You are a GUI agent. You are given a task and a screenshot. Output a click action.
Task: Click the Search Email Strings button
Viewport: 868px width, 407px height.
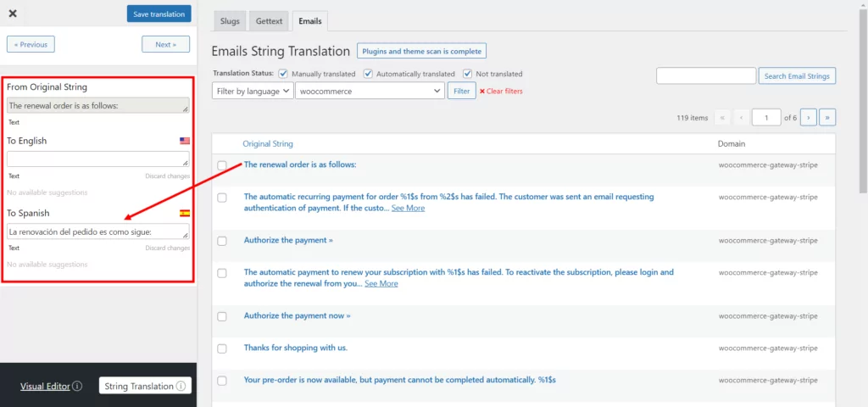coord(797,76)
